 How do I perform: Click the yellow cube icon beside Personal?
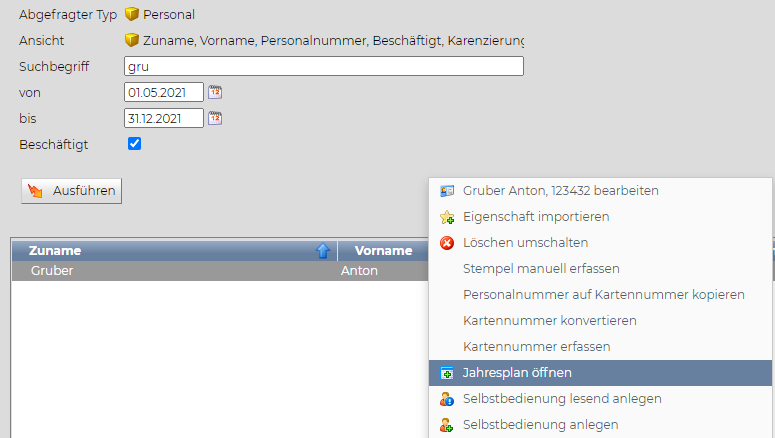132,15
